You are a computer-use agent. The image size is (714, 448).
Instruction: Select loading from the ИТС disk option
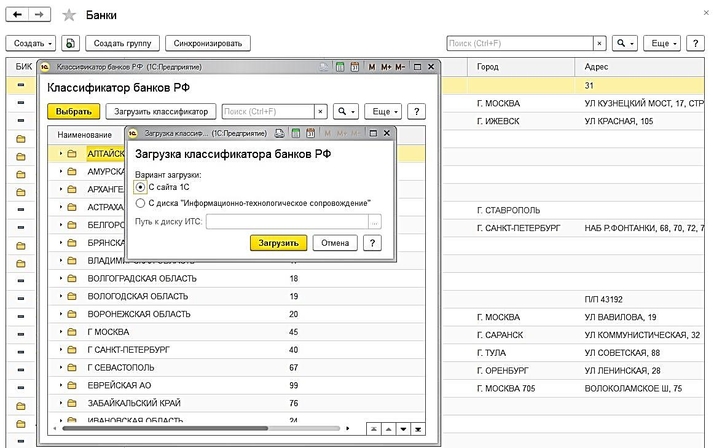140,203
